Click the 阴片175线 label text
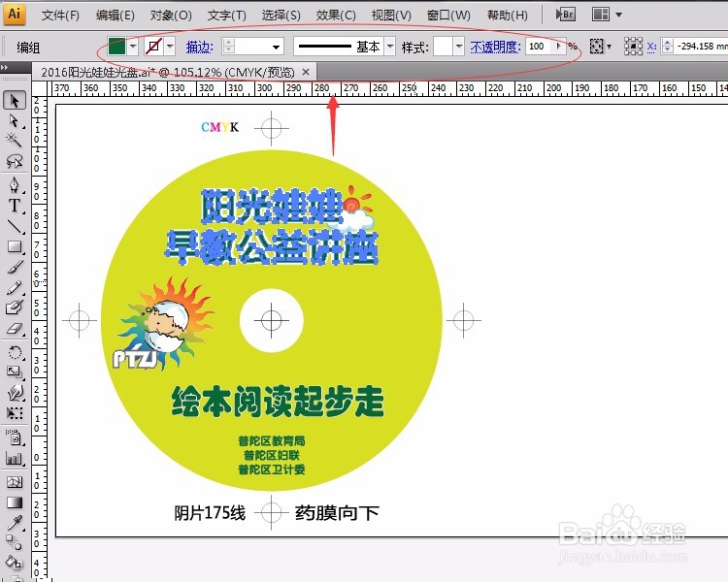The width and height of the screenshot is (728, 582). 210,513
